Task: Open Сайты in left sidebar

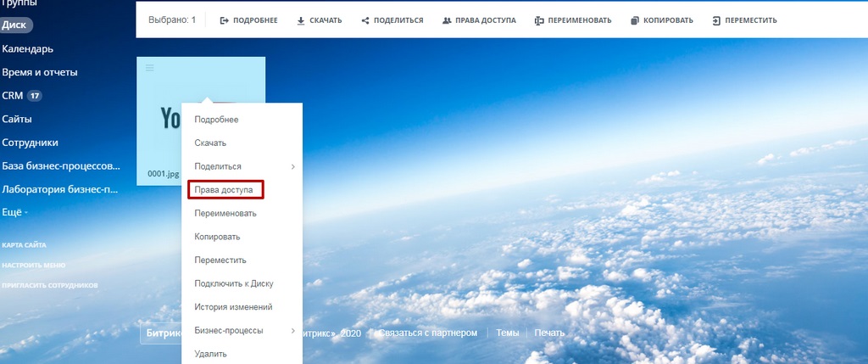Action: 17,119
